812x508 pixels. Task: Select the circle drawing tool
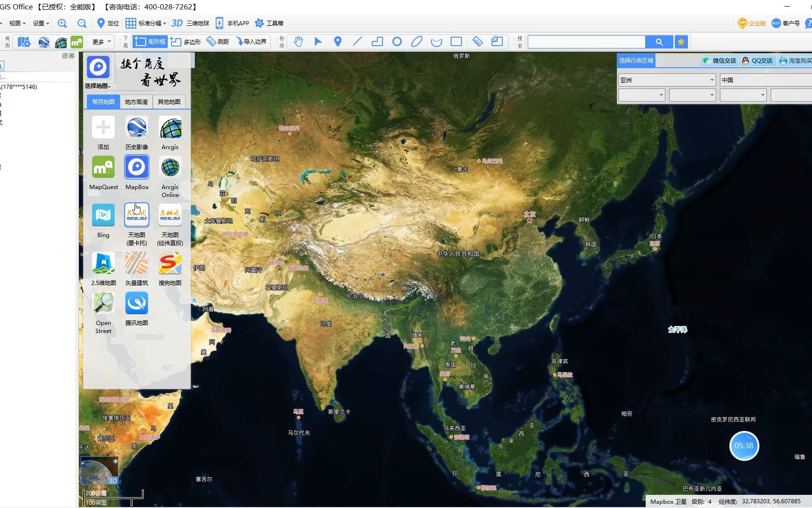coord(397,42)
